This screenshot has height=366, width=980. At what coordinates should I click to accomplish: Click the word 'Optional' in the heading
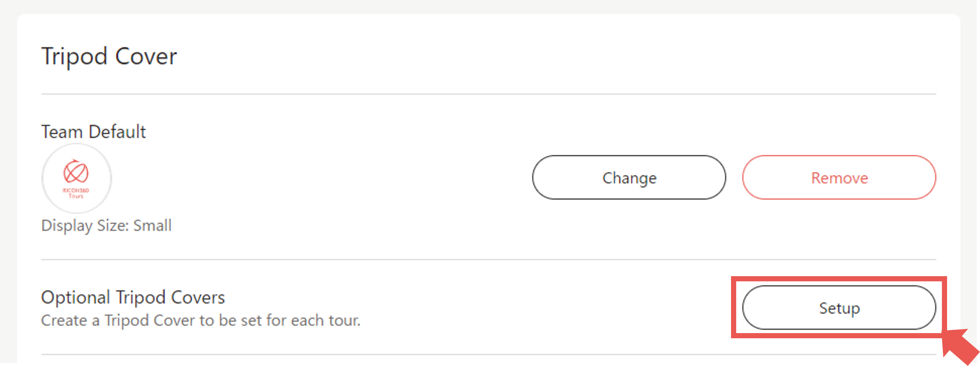(76, 297)
